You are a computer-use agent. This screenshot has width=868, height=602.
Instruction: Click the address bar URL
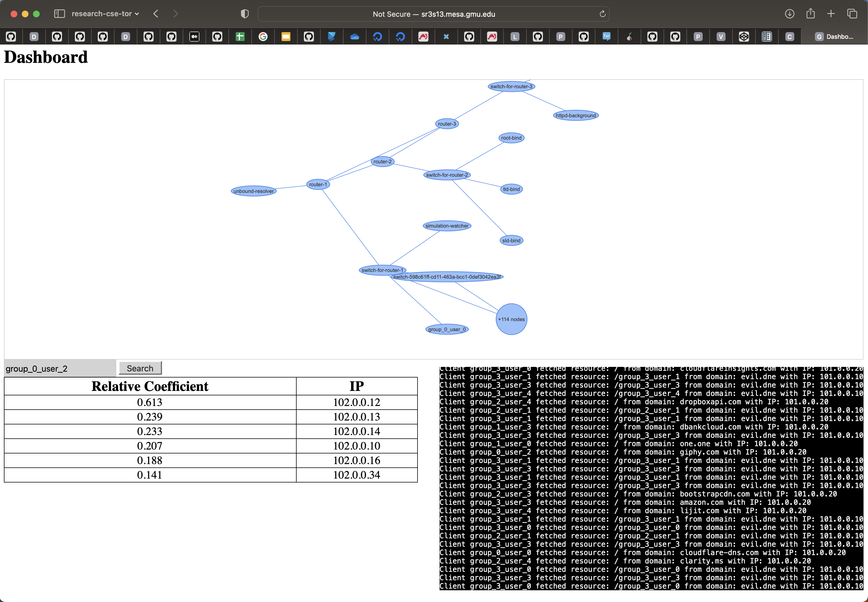click(434, 14)
